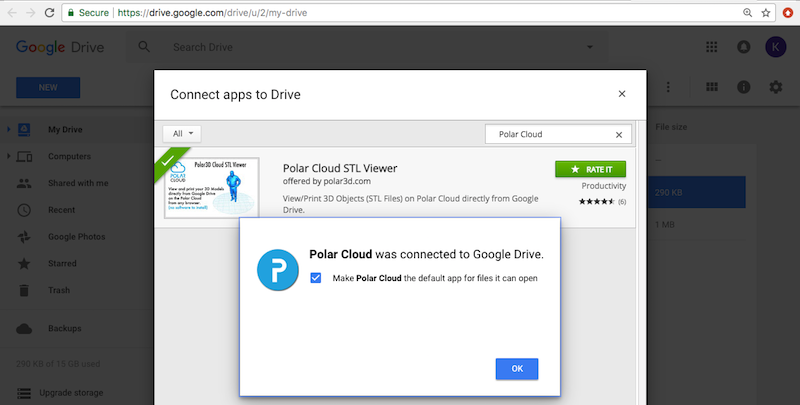Reload the page with the refresh icon
Viewport: 800px width, 405px height.
tap(49, 13)
